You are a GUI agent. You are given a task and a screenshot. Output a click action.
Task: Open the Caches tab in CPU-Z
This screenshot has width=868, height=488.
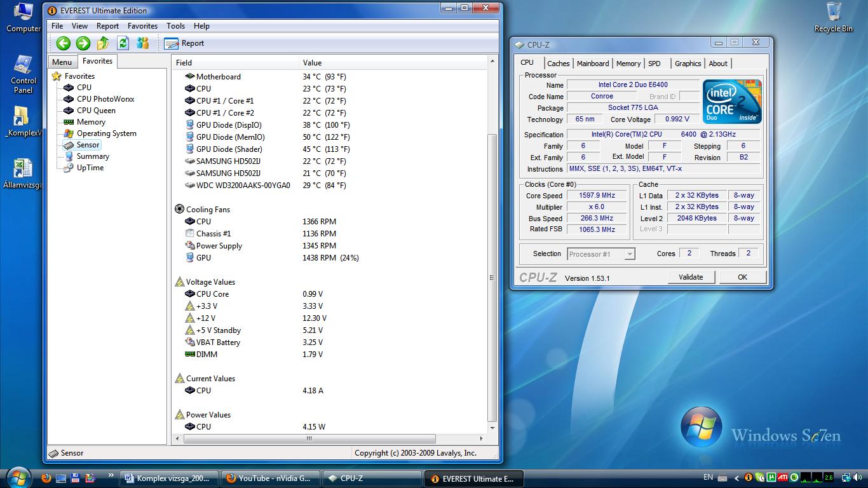(x=558, y=64)
